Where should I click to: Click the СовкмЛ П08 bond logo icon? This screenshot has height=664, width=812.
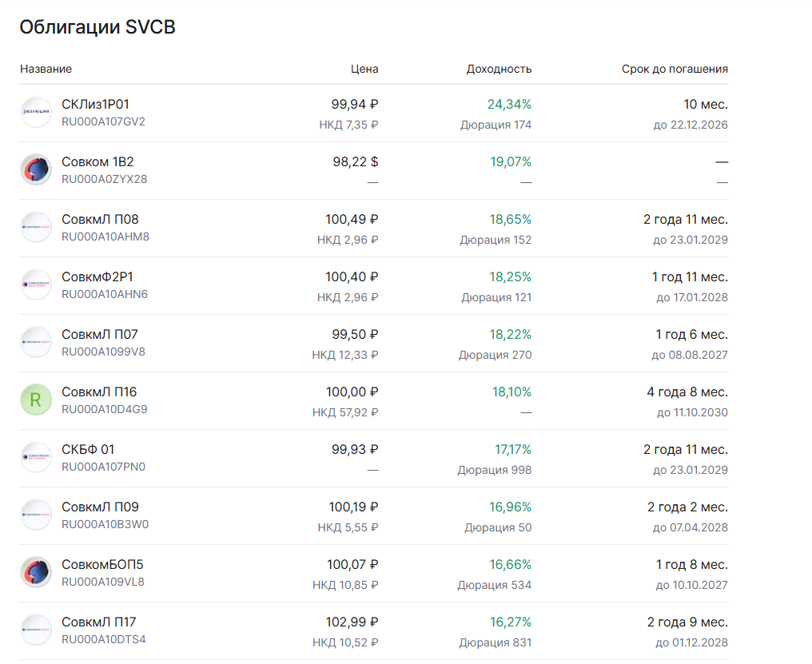[x=36, y=227]
